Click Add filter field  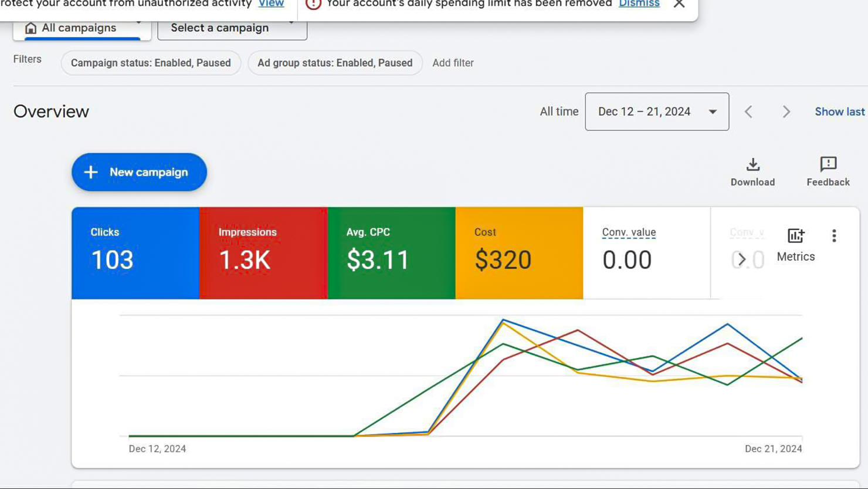[x=453, y=63]
